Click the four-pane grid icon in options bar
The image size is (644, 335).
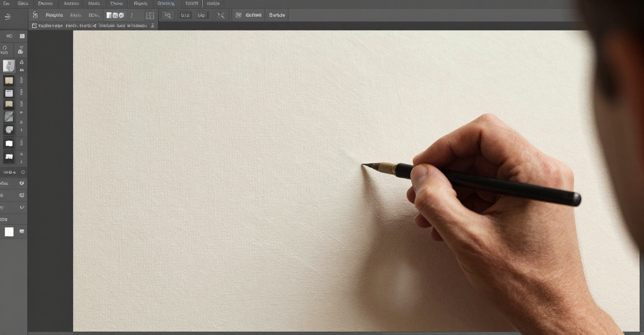[x=150, y=16]
